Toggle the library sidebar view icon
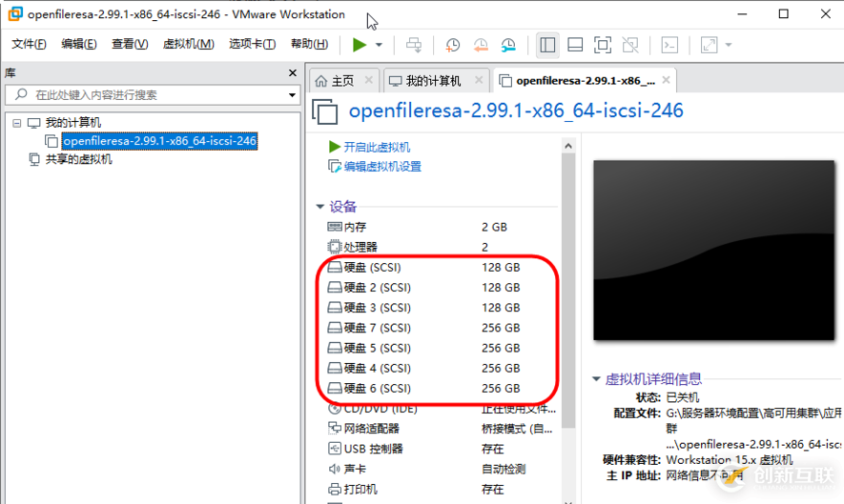Screen dimensions: 844x504 pos(547,45)
